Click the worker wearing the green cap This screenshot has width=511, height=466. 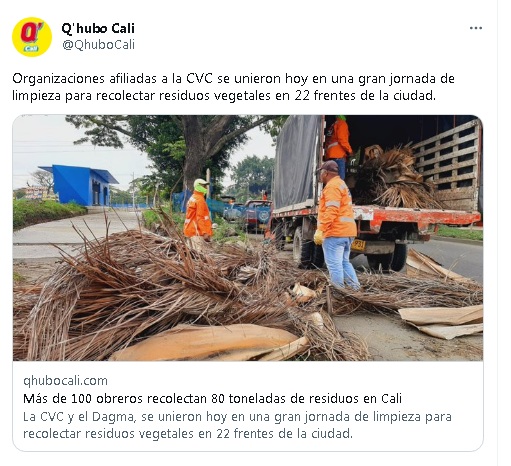pyautogui.click(x=198, y=210)
